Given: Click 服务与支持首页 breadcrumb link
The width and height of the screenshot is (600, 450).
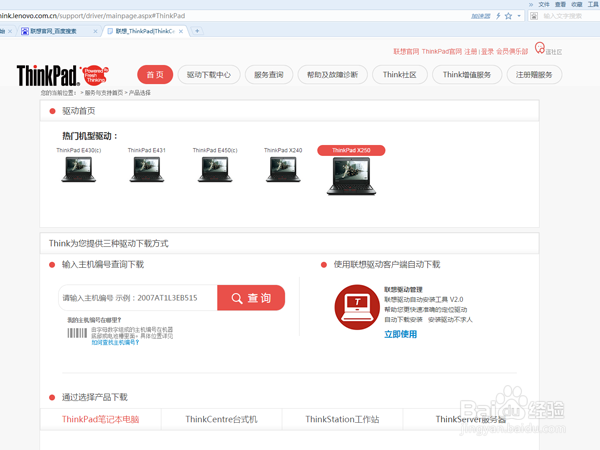Looking at the screenshot, I should [x=104, y=93].
